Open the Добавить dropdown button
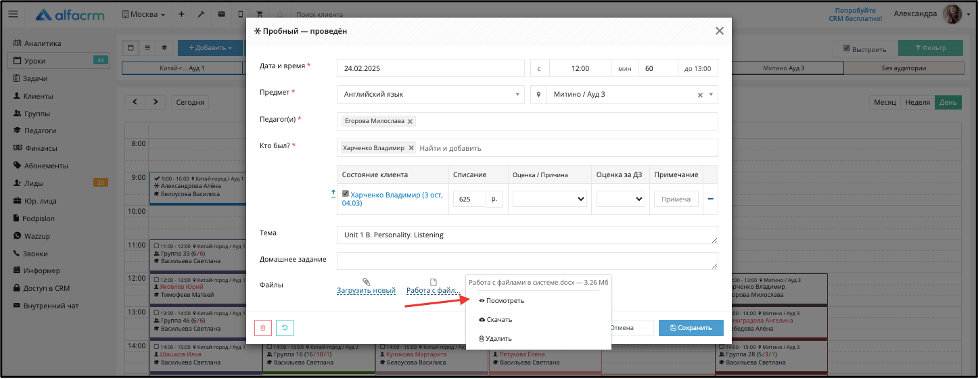Screen dimensions: 979x379 (x=210, y=47)
